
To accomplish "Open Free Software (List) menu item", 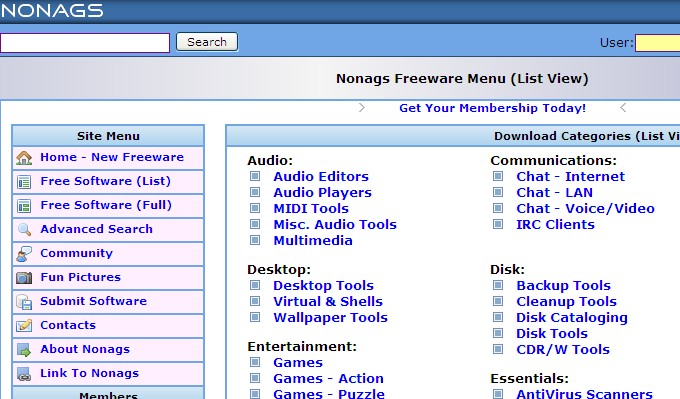I will click(105, 181).
